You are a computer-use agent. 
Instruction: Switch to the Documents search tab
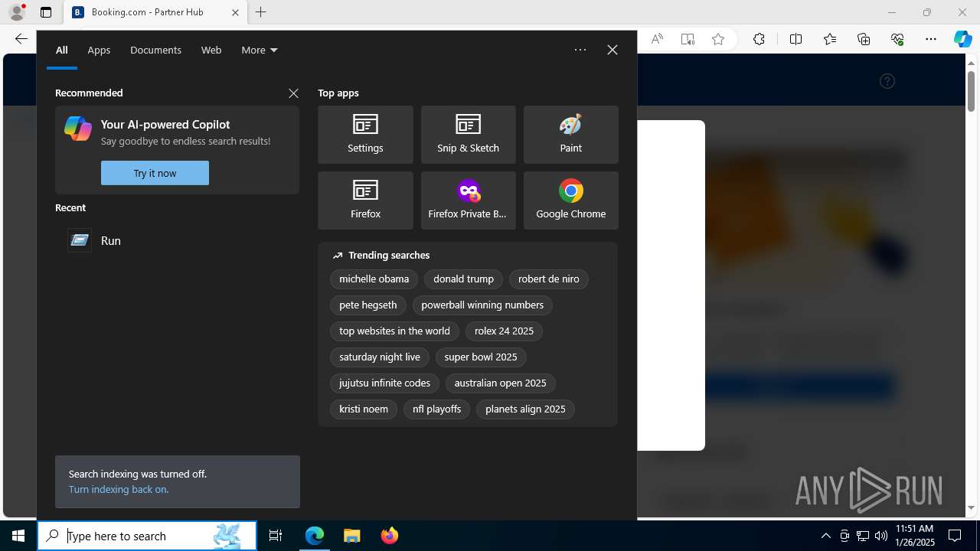click(x=155, y=50)
